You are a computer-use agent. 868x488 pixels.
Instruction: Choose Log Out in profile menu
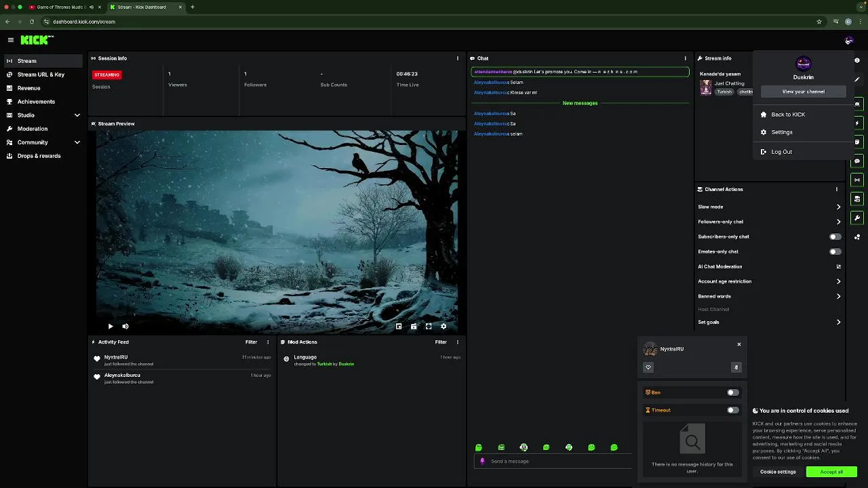803,152
